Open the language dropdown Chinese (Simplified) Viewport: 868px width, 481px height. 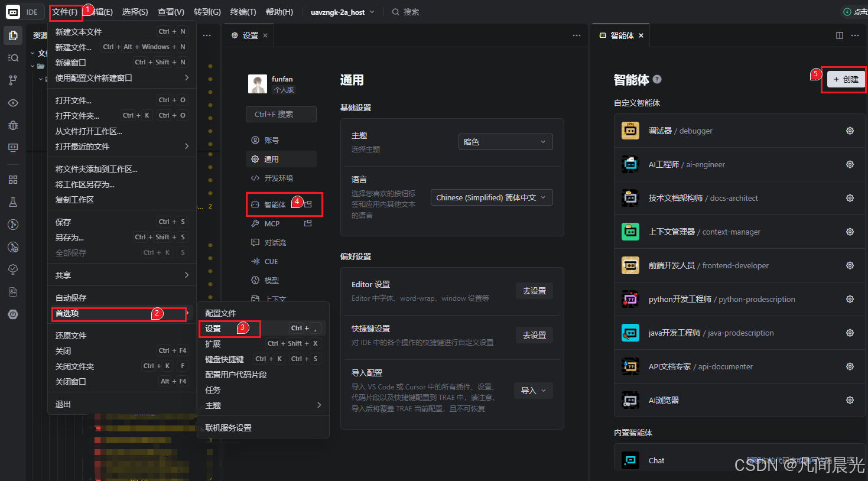[x=492, y=197]
